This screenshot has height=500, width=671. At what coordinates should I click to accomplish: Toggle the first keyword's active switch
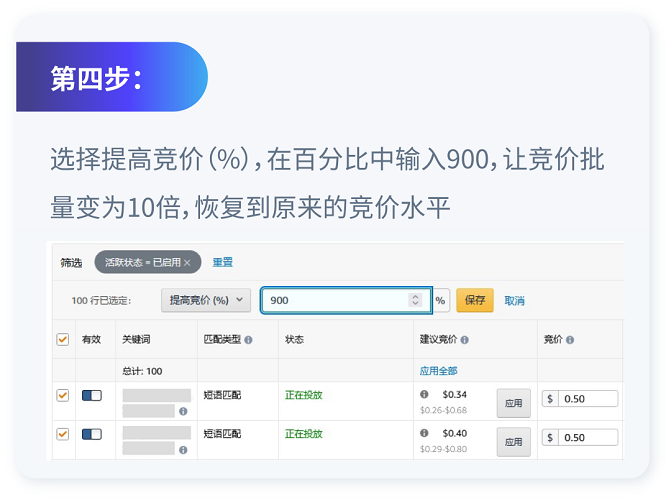click(92, 396)
